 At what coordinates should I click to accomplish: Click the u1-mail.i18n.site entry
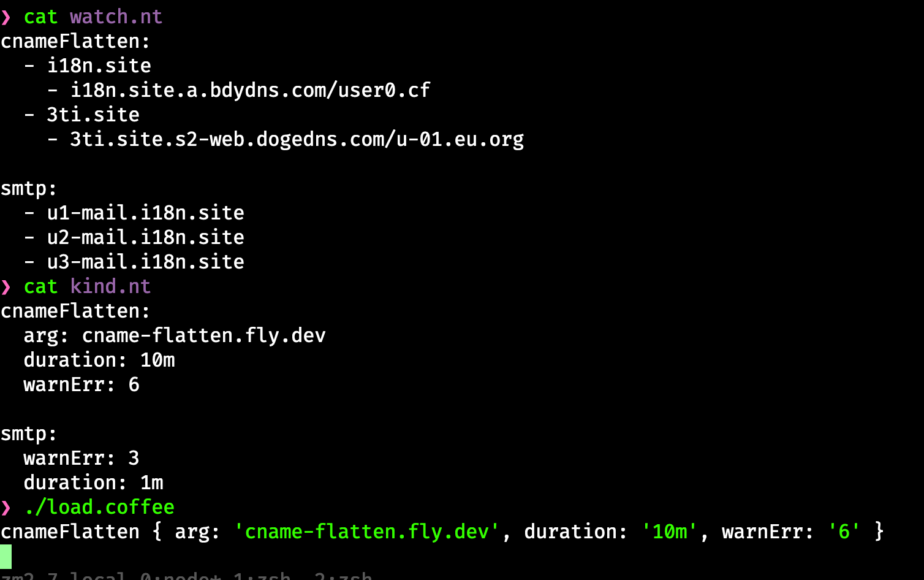point(145,213)
